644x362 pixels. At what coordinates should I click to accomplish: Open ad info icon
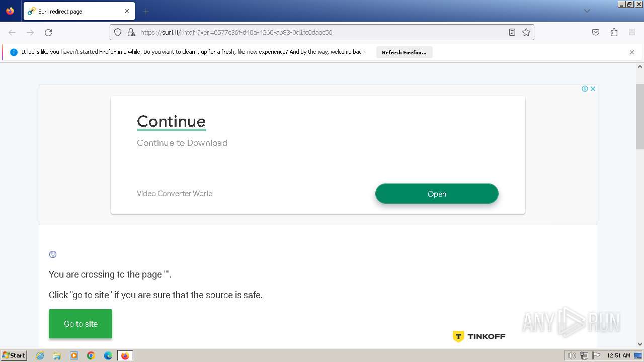point(585,88)
